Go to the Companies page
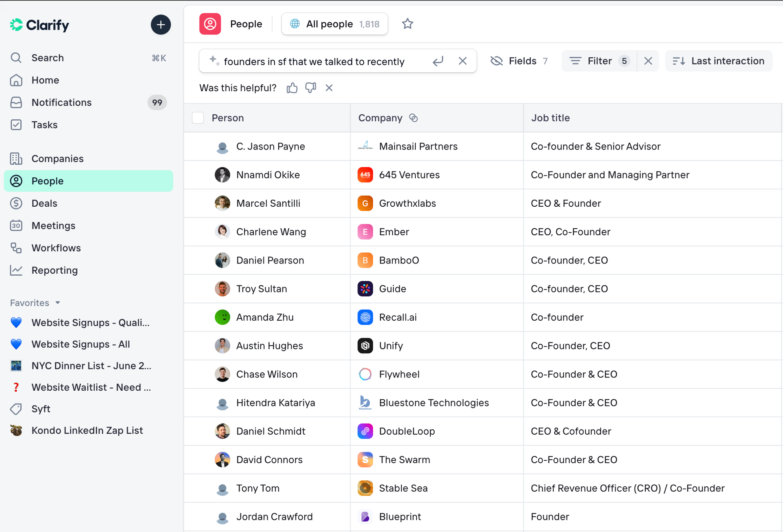 click(x=58, y=159)
